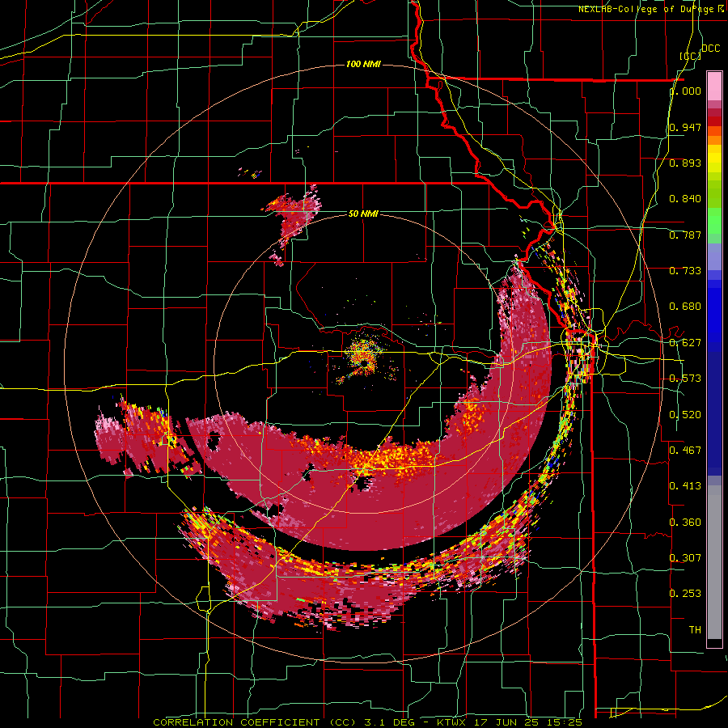Click the 0.467 scale value

point(685,451)
